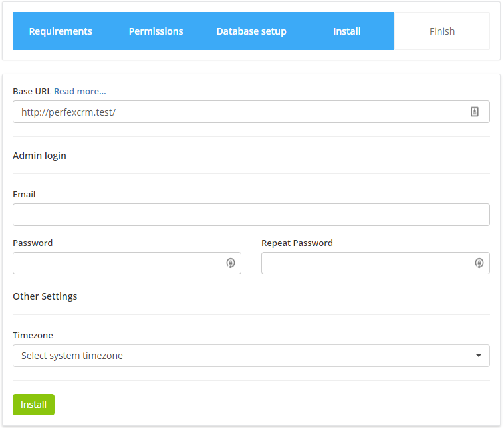Go to the Requirements step tab
The height and width of the screenshot is (428, 504).
pyautogui.click(x=61, y=31)
